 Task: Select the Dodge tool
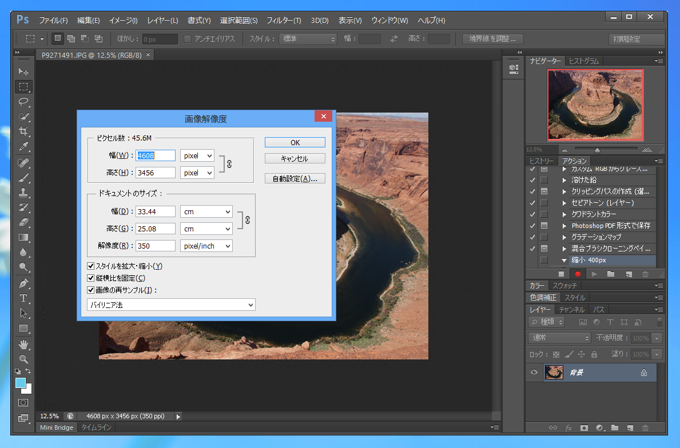[23, 267]
